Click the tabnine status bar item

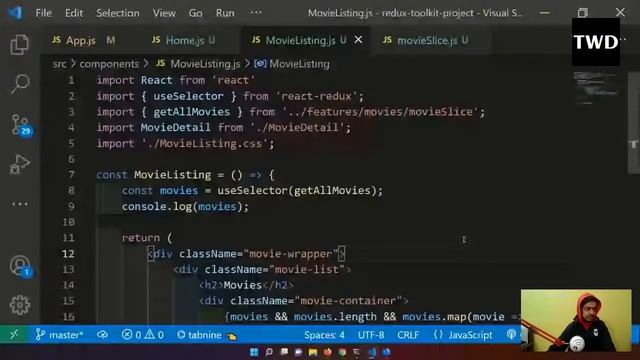click(207, 335)
